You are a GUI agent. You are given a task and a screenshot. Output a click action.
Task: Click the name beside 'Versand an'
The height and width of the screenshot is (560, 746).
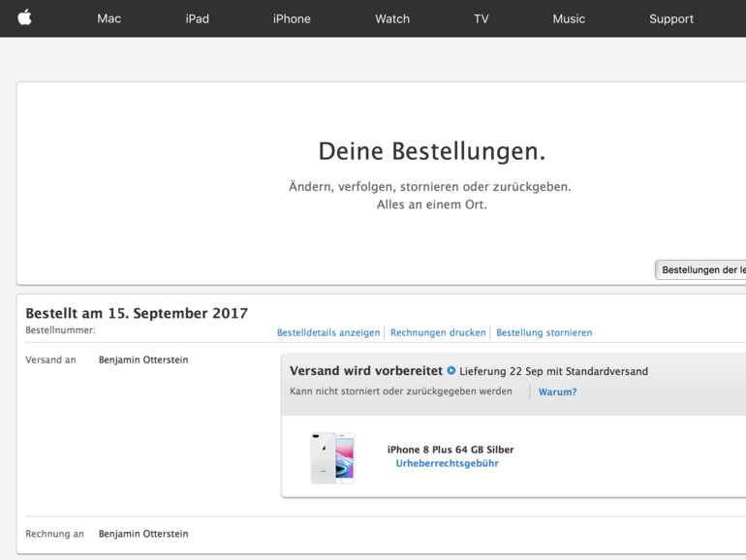pyautogui.click(x=143, y=359)
